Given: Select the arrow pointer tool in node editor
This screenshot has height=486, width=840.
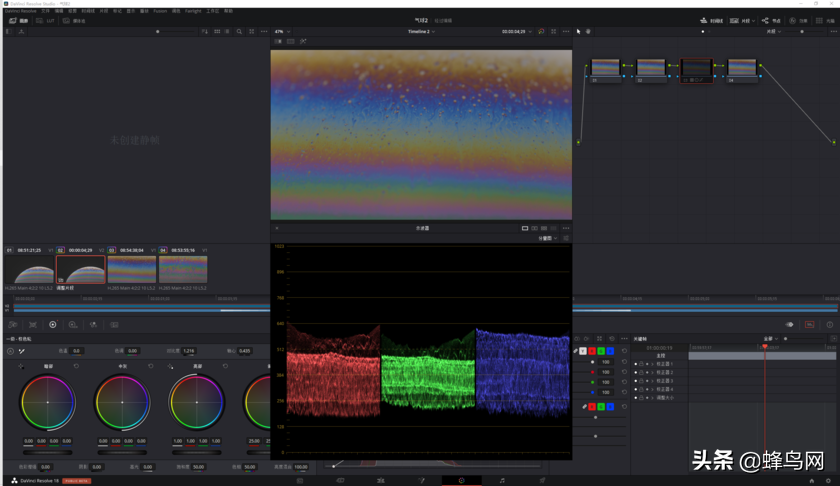Looking at the screenshot, I should point(578,32).
